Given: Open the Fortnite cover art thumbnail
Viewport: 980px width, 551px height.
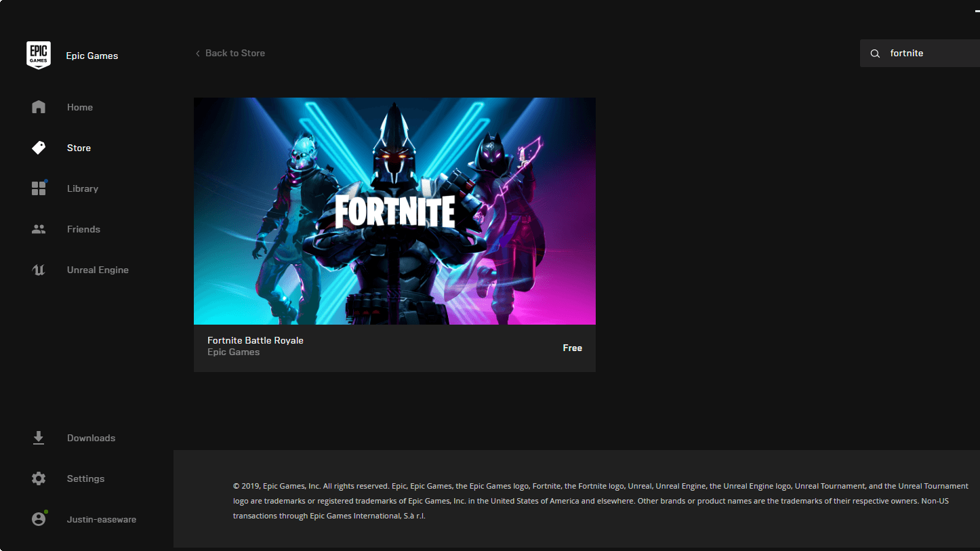Looking at the screenshot, I should click(x=394, y=211).
